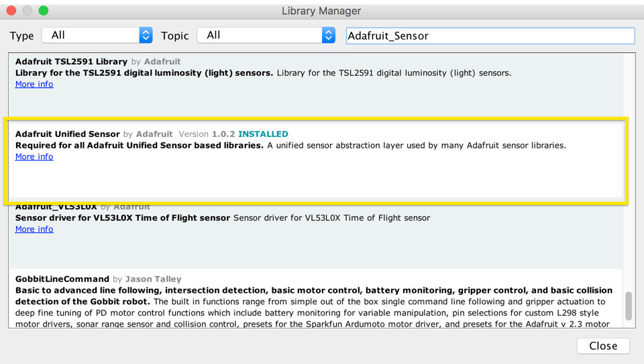
Task: Open More info for Adafruit_VL53L0X
Action: [x=34, y=230]
